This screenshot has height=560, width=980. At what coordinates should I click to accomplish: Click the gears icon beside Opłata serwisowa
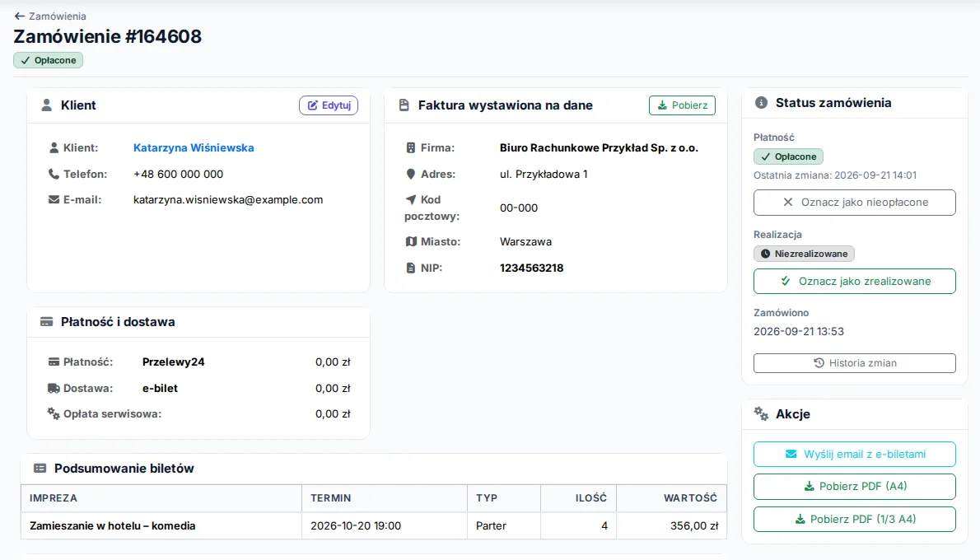coord(54,413)
